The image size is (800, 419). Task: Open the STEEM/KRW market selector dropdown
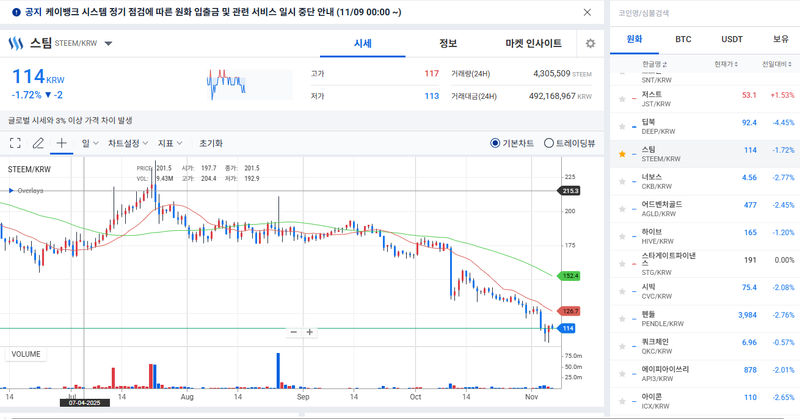tap(108, 44)
